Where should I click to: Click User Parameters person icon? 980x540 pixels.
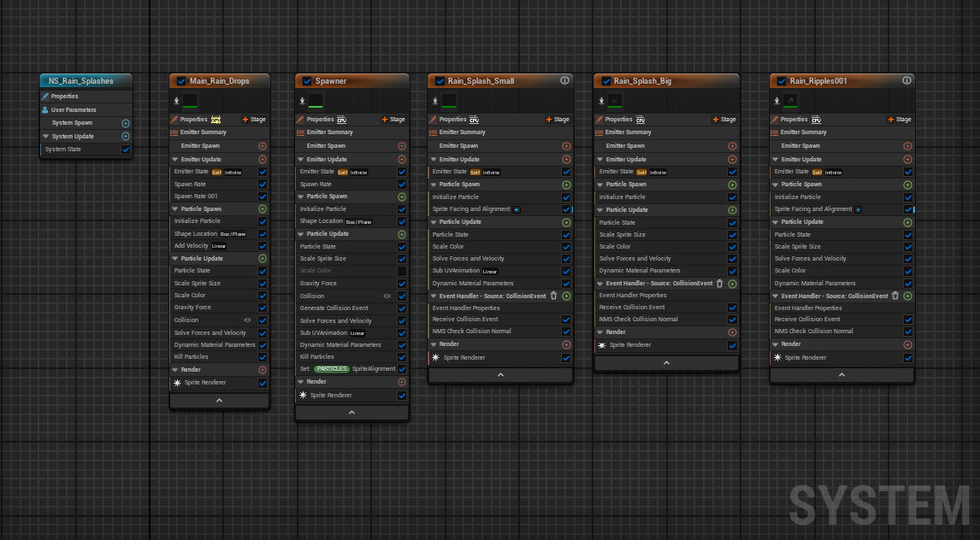click(45, 110)
